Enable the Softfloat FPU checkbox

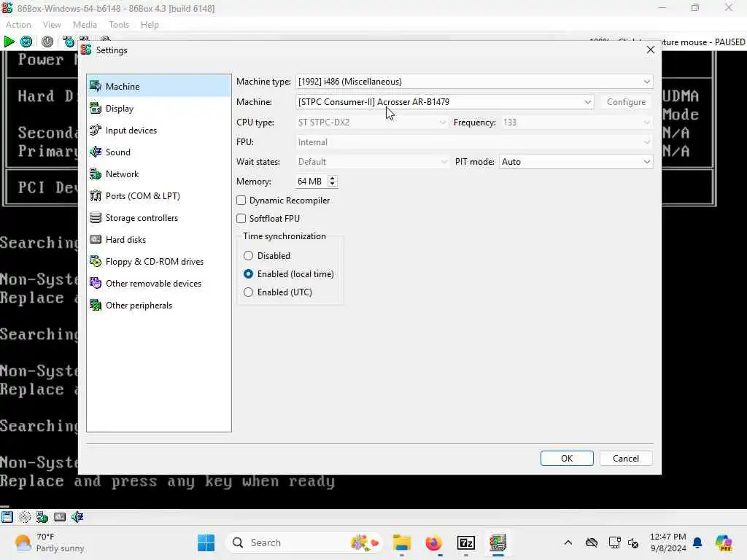241,219
